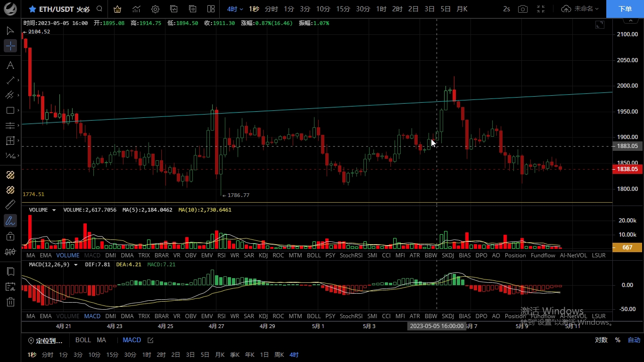Open the 4时 timeframe dropdown
The width and height of the screenshot is (644, 362).
click(x=235, y=9)
